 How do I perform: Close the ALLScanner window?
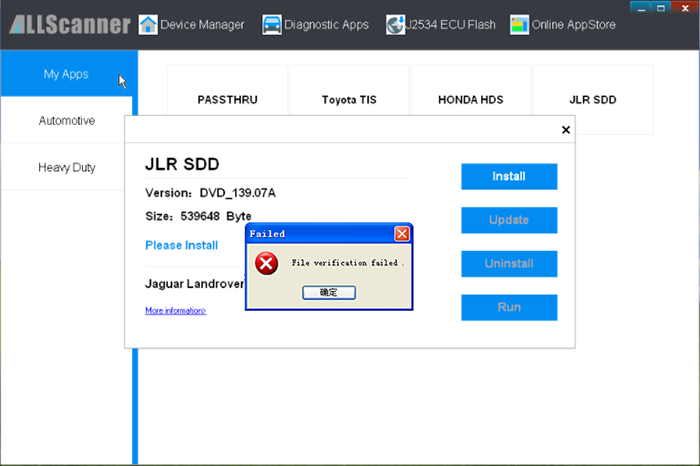pos(685,8)
